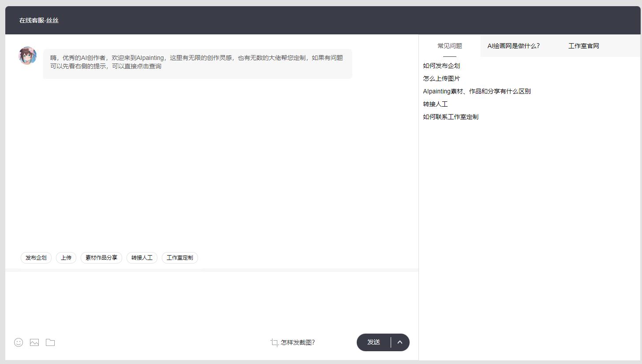Click the image upload icon
Viewport: 642px width, 364px height.
click(x=34, y=342)
